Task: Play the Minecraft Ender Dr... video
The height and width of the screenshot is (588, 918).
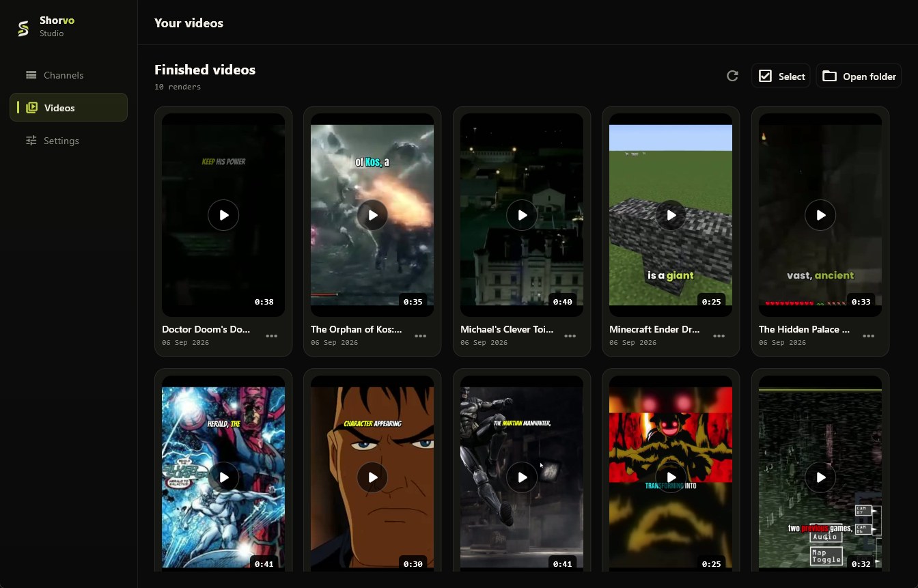Action: point(671,215)
